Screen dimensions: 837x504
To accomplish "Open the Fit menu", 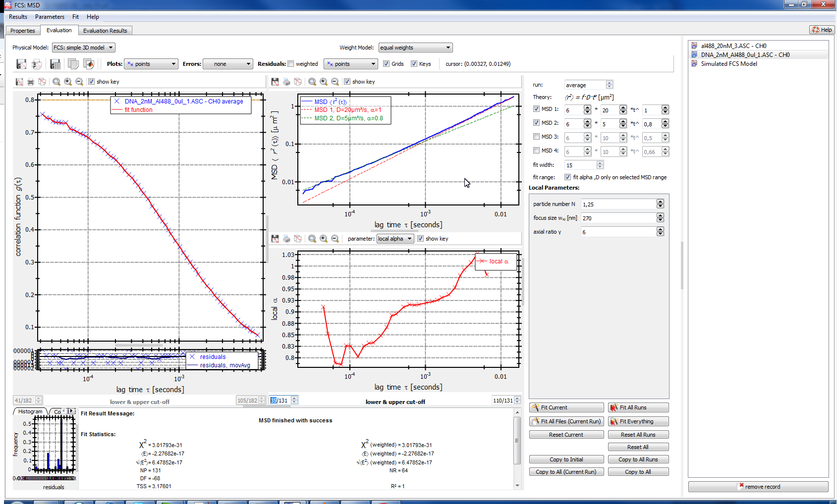I will [75, 17].
